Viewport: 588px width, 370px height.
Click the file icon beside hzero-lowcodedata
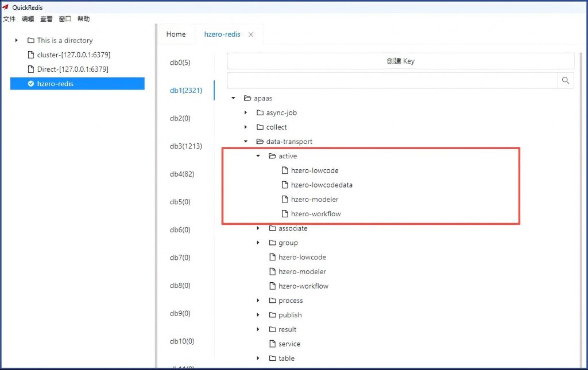tap(285, 185)
